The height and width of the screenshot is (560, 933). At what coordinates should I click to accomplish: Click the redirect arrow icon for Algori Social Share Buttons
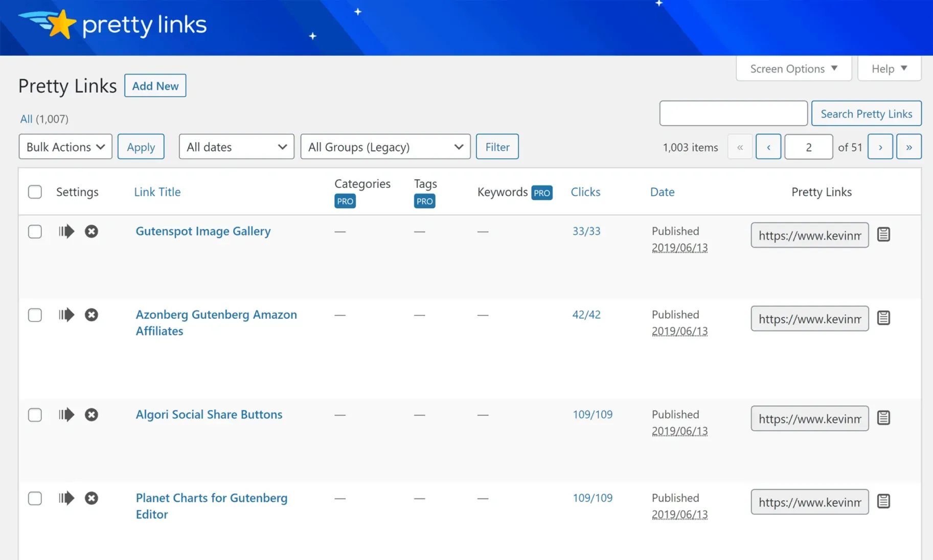click(x=66, y=414)
